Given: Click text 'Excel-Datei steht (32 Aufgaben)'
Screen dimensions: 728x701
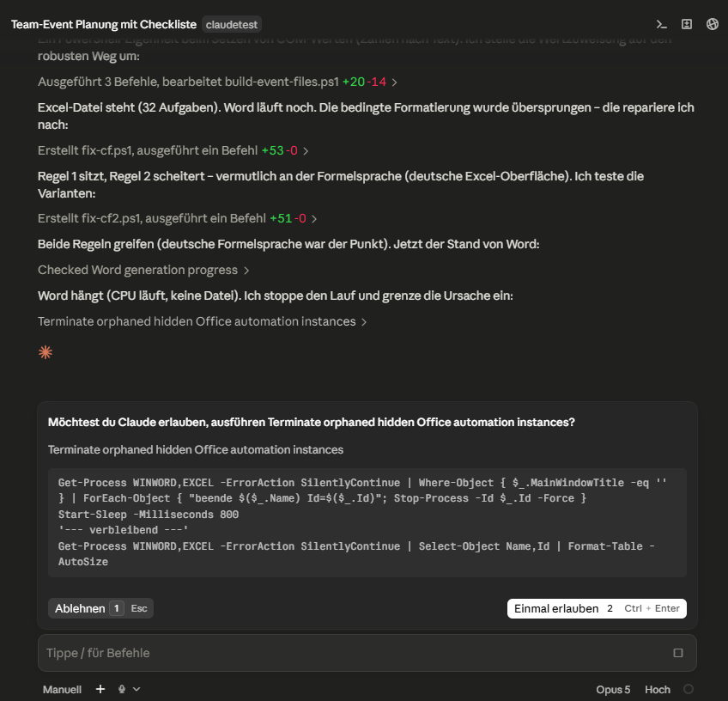Looking at the screenshot, I should click(x=129, y=107).
